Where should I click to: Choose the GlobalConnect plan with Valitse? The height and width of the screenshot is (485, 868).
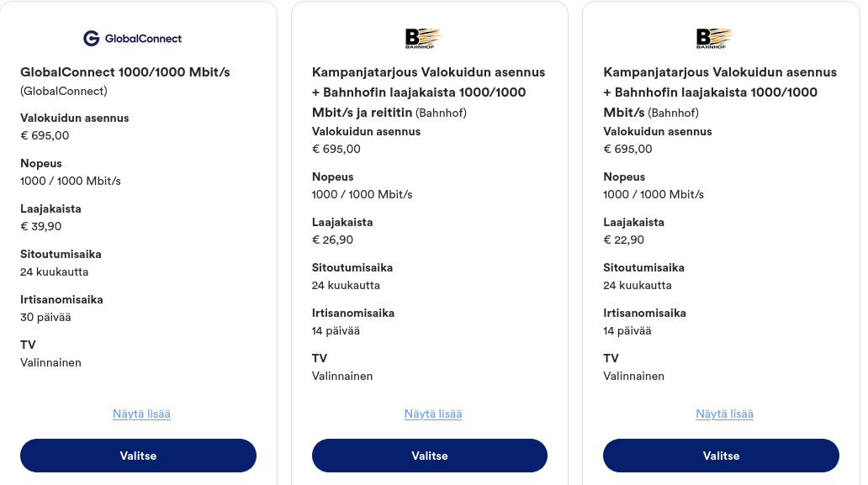pyautogui.click(x=138, y=456)
